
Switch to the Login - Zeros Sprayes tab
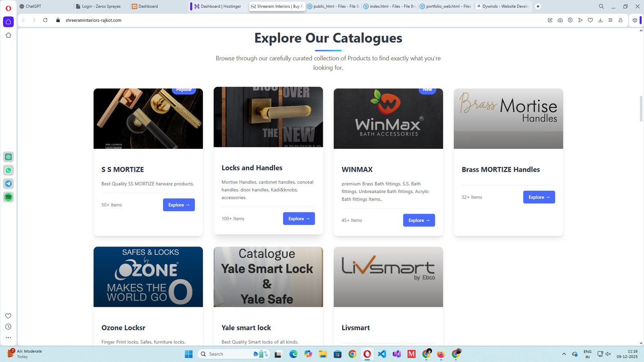click(x=101, y=6)
